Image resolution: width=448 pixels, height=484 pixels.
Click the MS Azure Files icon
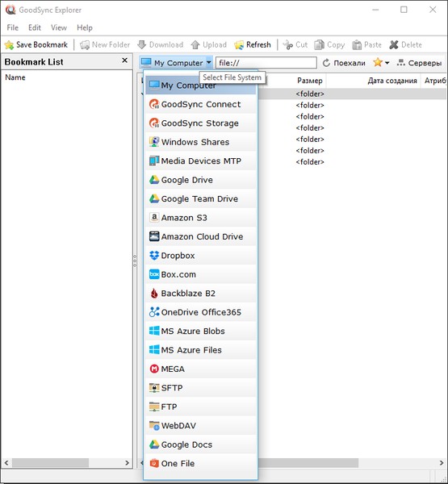click(154, 350)
